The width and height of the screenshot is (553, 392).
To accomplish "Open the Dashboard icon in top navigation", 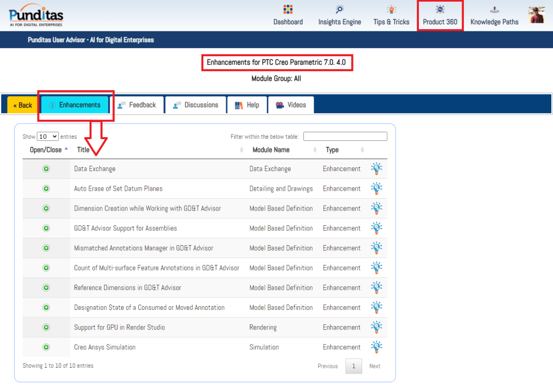I will 288,10.
